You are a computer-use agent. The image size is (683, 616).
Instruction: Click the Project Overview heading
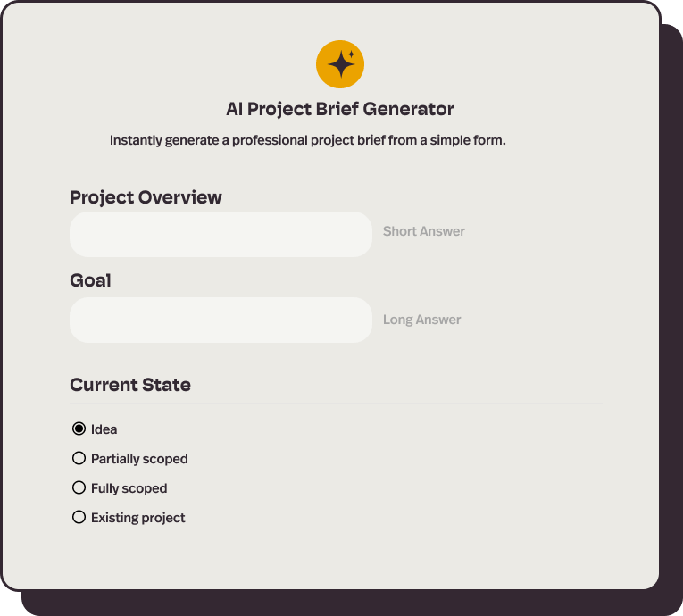pyautogui.click(x=146, y=197)
